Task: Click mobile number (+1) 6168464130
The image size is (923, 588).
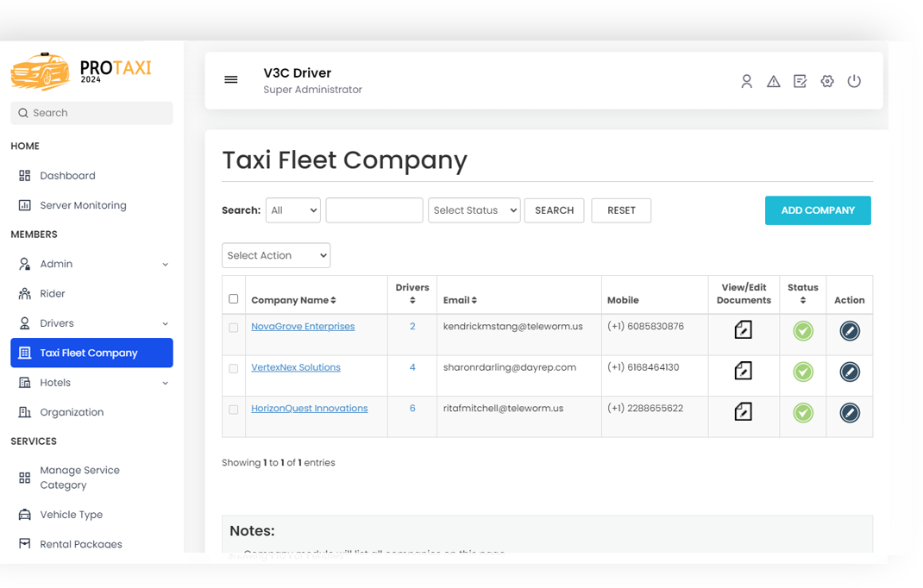Action: coord(643,367)
